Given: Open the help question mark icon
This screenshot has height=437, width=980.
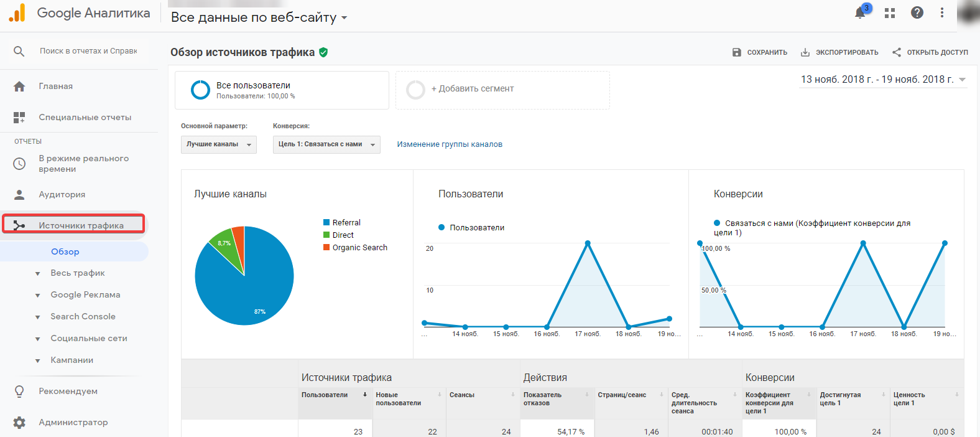Looking at the screenshot, I should [917, 12].
